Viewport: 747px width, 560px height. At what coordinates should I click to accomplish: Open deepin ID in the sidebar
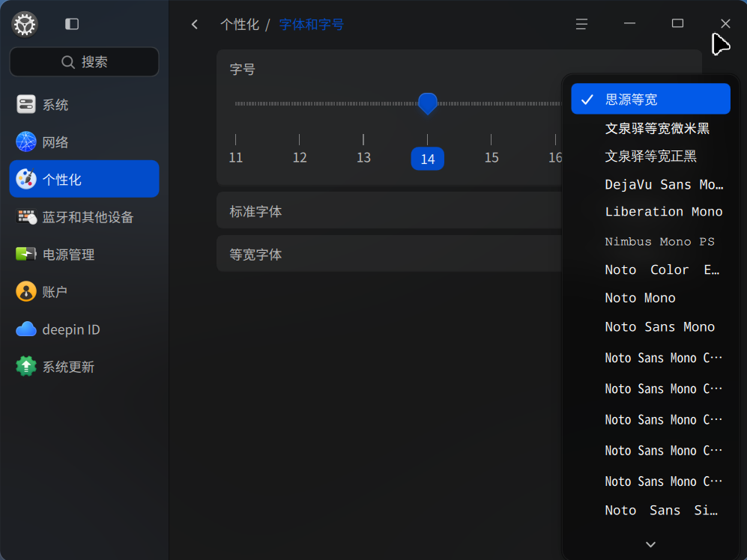click(x=85, y=329)
